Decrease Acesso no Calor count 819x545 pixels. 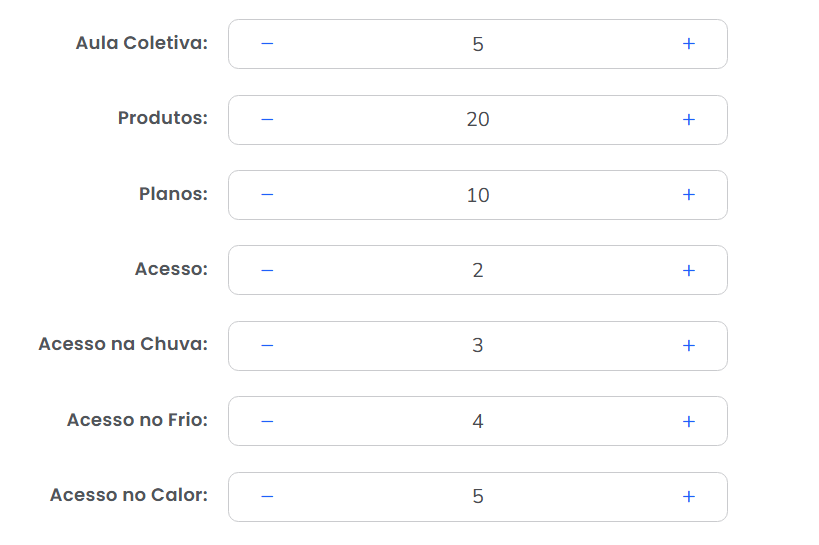(x=267, y=497)
